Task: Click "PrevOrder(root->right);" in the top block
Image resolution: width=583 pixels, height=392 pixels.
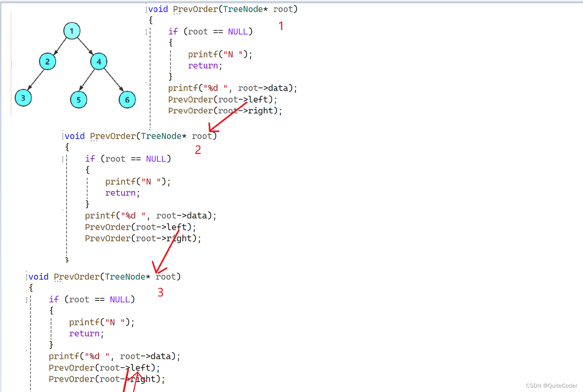Action: click(x=225, y=111)
